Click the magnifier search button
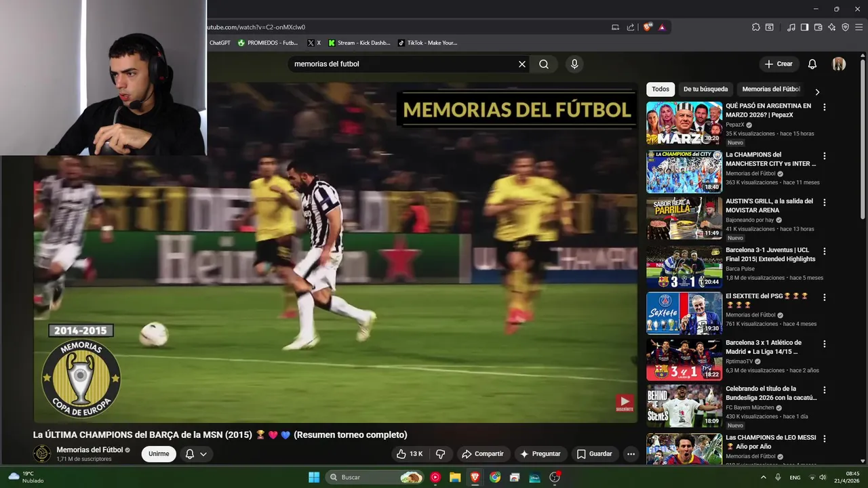Image resolution: width=868 pixels, height=488 pixels. point(544,64)
